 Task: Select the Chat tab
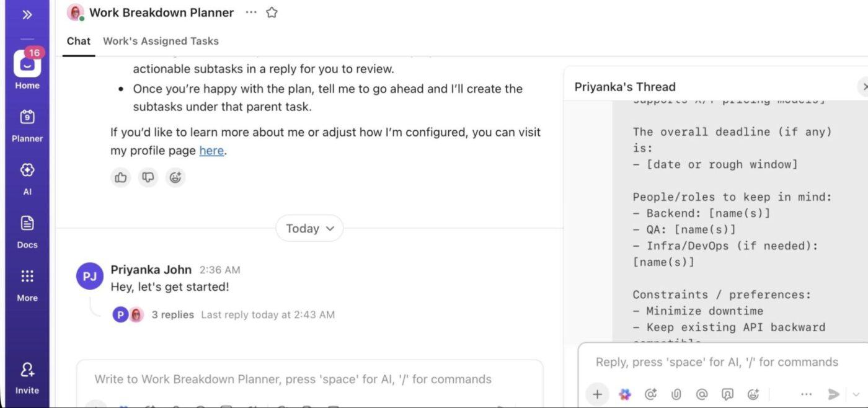point(78,40)
